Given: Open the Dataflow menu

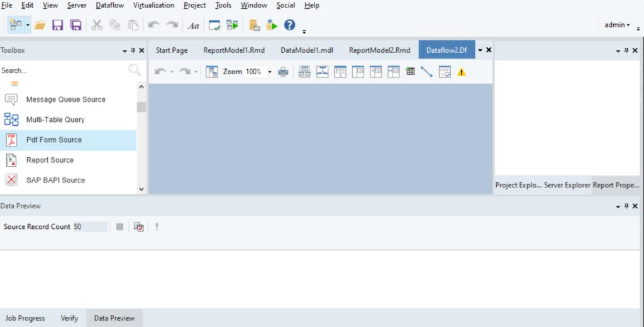Looking at the screenshot, I should tap(110, 5).
